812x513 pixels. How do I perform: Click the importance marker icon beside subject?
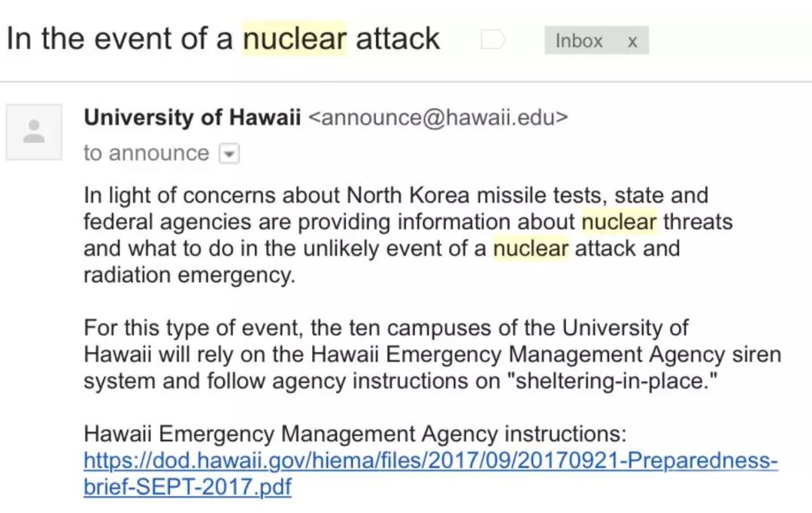click(492, 39)
